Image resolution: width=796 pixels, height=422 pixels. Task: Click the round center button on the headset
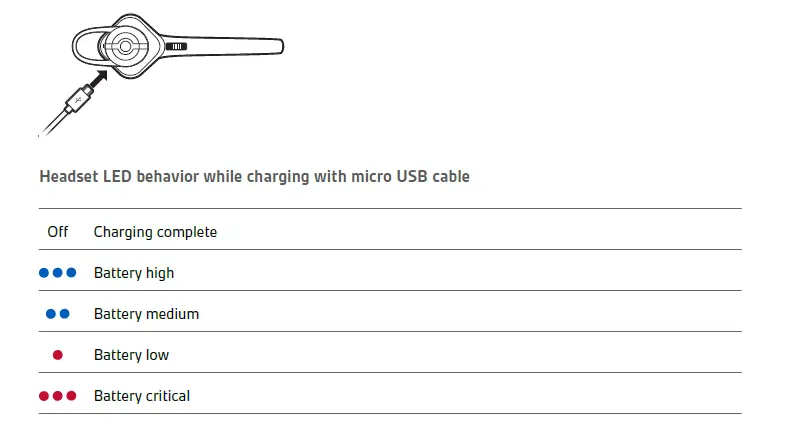124,45
